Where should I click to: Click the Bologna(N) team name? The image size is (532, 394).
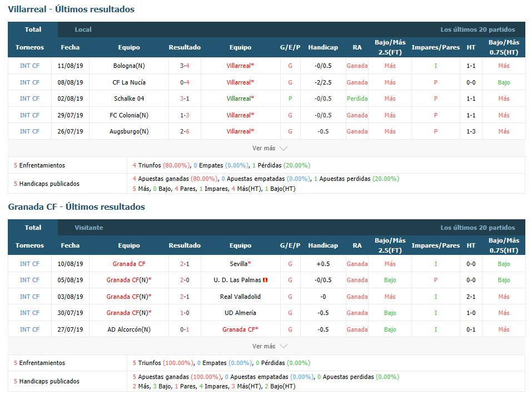pyautogui.click(x=129, y=66)
